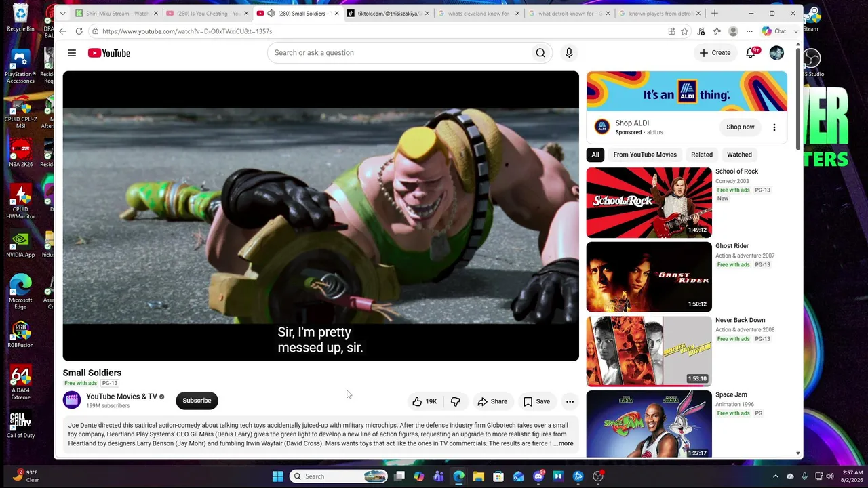Open YouTube notifications bell
The width and height of the screenshot is (868, 488).
(x=751, y=53)
